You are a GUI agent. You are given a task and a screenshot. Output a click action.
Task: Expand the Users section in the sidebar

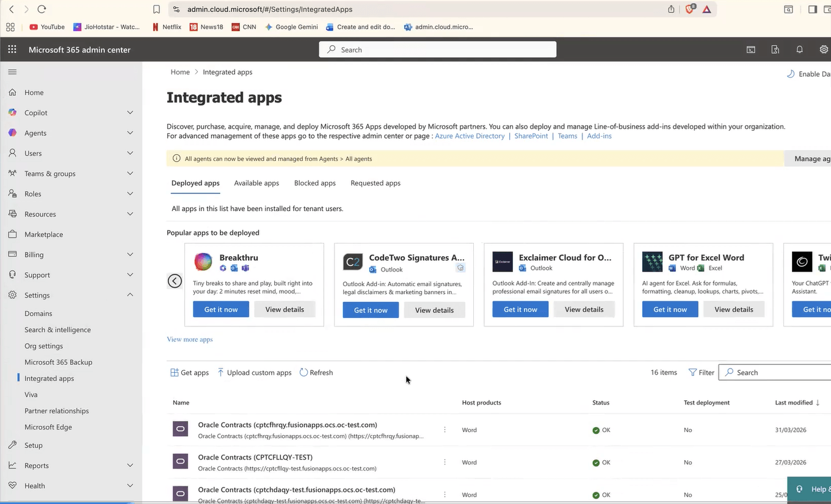point(130,153)
